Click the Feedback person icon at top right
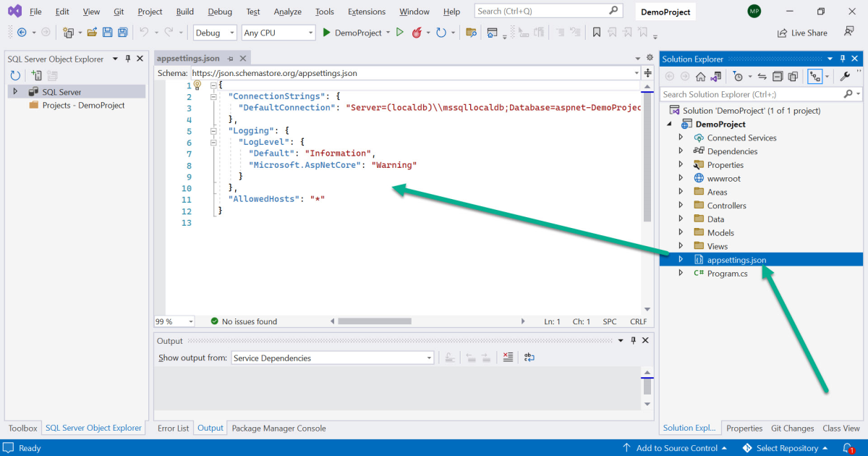The width and height of the screenshot is (868, 456). coord(848,32)
